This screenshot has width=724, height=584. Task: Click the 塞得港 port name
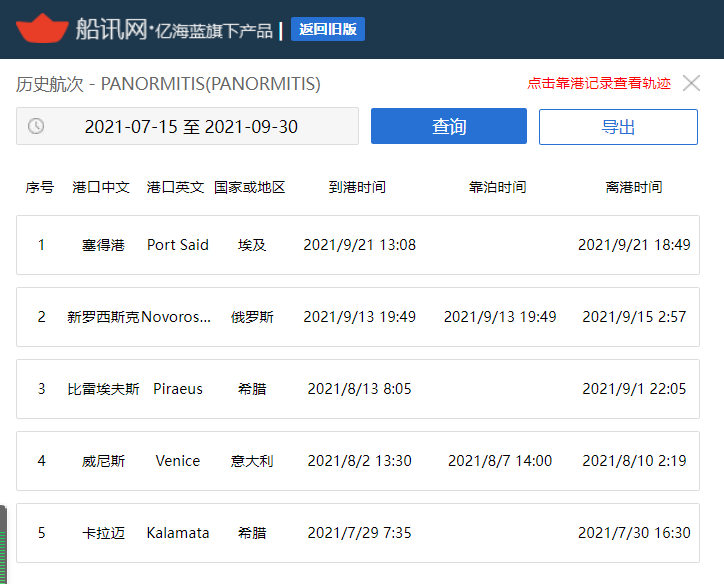tap(103, 245)
